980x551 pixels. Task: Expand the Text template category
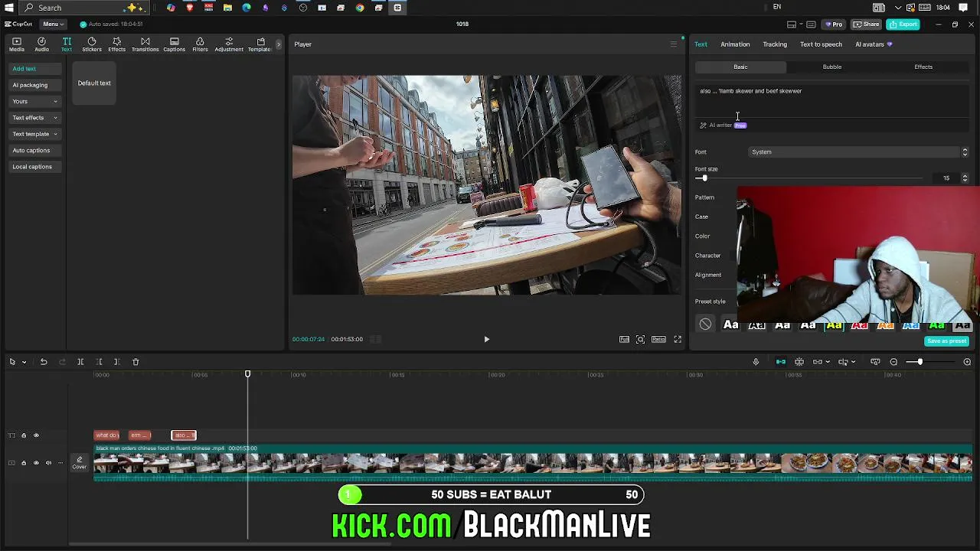(x=34, y=134)
